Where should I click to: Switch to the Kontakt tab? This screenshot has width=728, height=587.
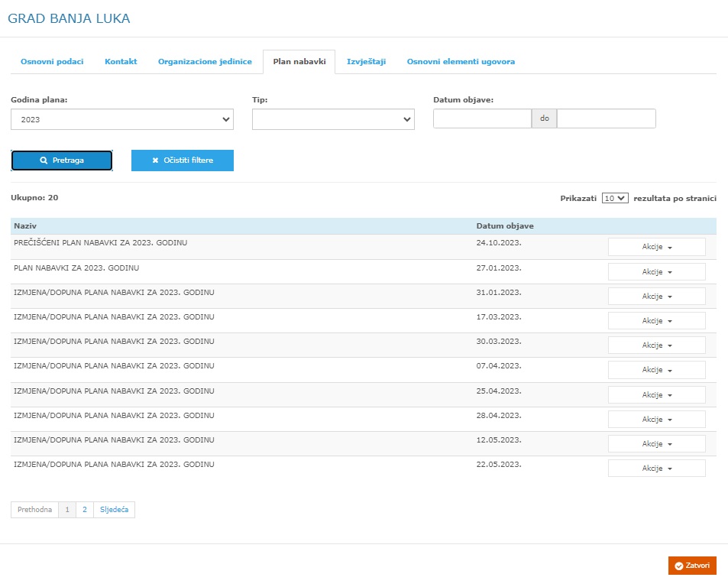tap(121, 61)
